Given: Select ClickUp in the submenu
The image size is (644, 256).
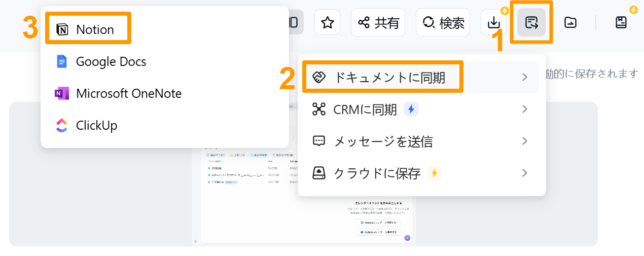Looking at the screenshot, I should point(165,125).
